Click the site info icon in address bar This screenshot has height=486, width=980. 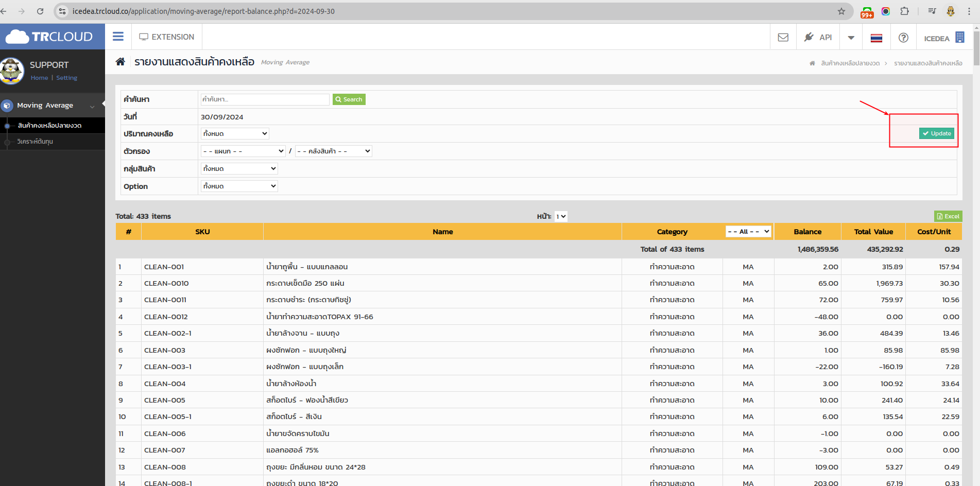(62, 11)
